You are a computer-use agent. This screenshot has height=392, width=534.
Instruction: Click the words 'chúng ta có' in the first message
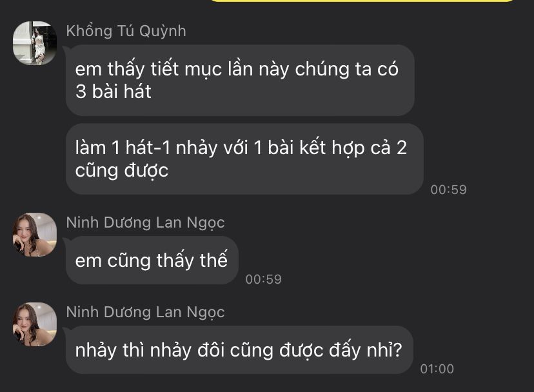347,69
